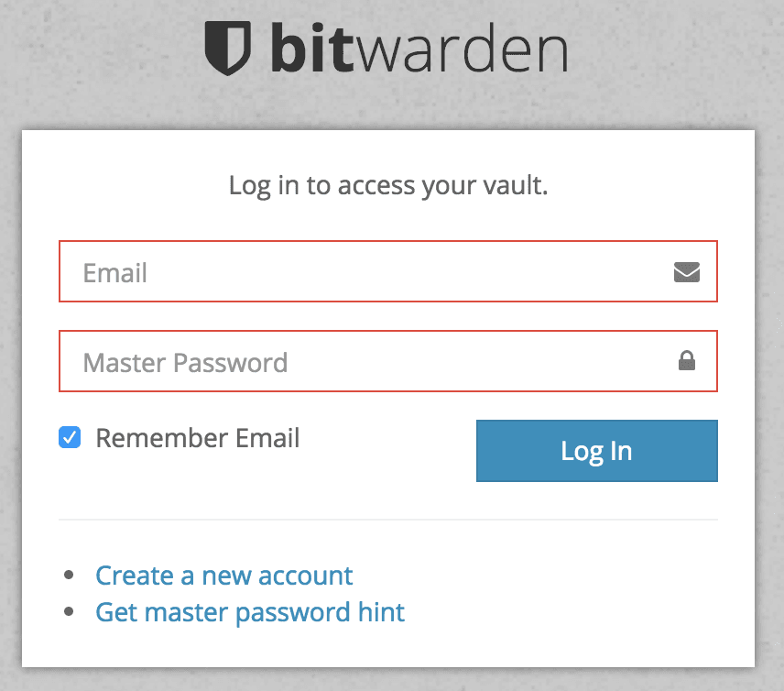The width and height of the screenshot is (784, 691).
Task: Open the Create a new account link
Action: [224, 576]
